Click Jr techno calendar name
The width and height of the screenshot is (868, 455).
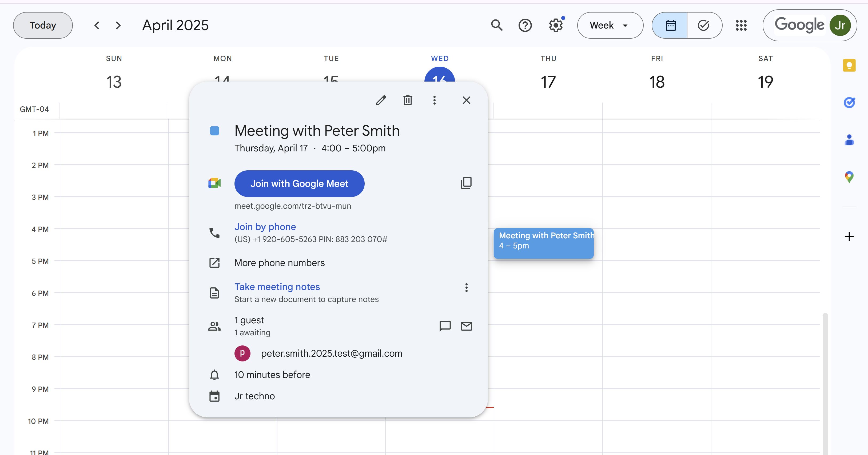(254, 396)
